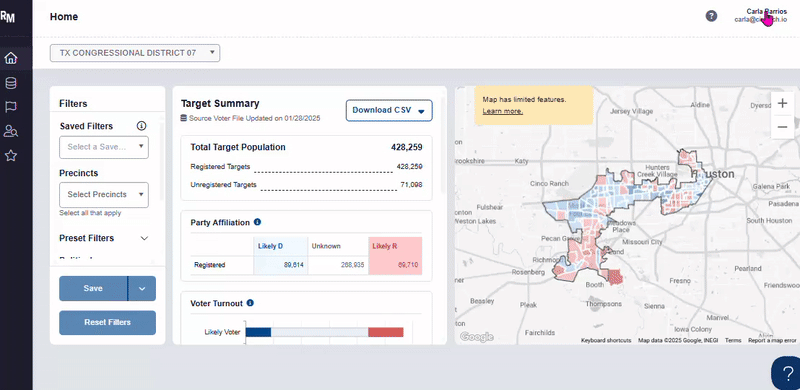The width and height of the screenshot is (800, 390).
Task: Open the TX Congressional District 07 dropdown
Action: click(135, 53)
